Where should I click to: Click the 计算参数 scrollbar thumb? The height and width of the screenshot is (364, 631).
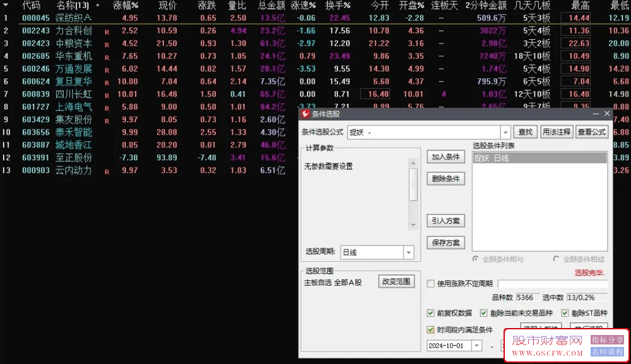click(413, 184)
